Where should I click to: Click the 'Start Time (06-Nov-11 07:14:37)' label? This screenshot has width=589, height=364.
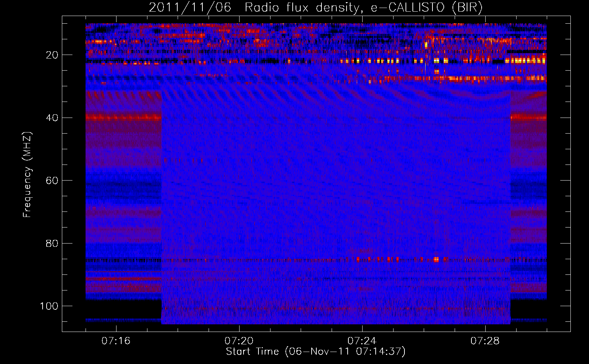coord(316,352)
